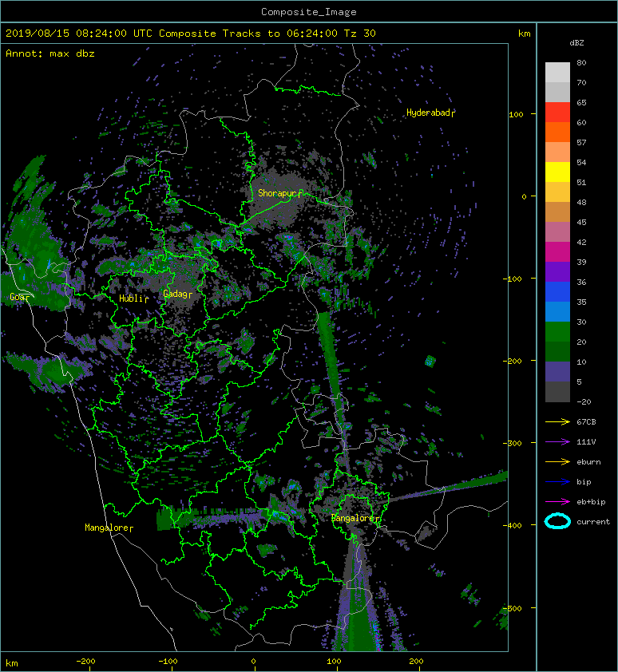This screenshot has height=672, width=618.
Task: Click the yellow 67CB track arrow in legend
Action: pos(557,421)
